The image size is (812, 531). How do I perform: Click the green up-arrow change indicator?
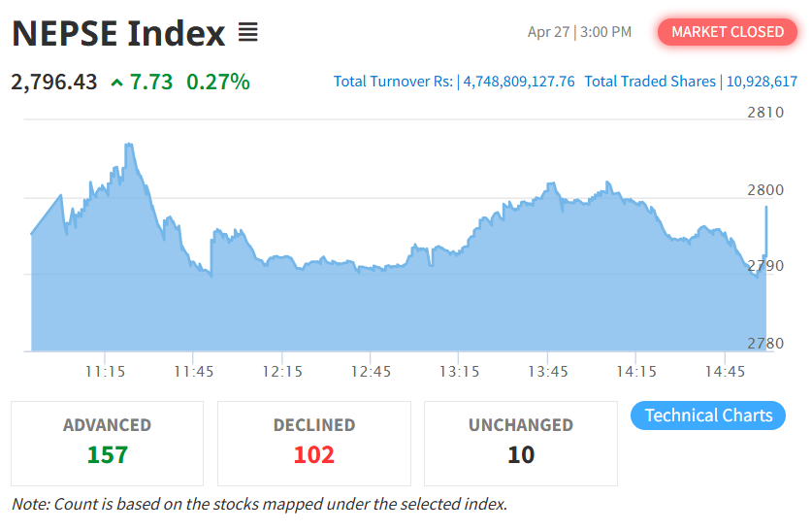[117, 83]
